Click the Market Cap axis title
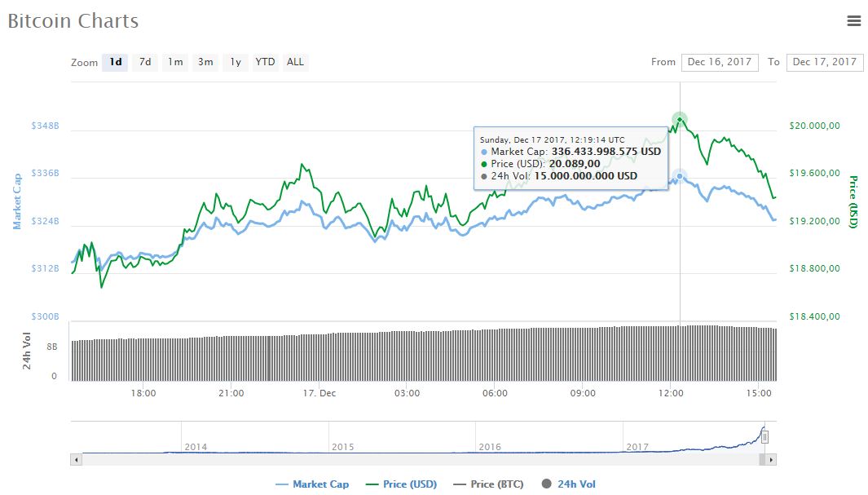This screenshot has height=495, width=868. click(17, 201)
